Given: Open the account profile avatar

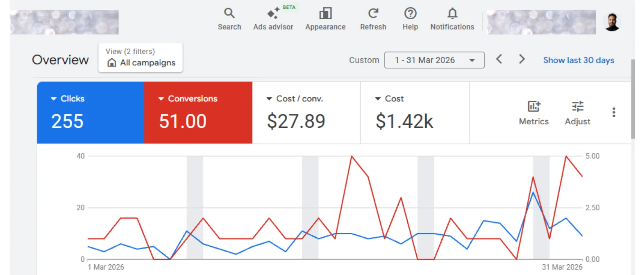Looking at the screenshot, I should pos(612,22).
